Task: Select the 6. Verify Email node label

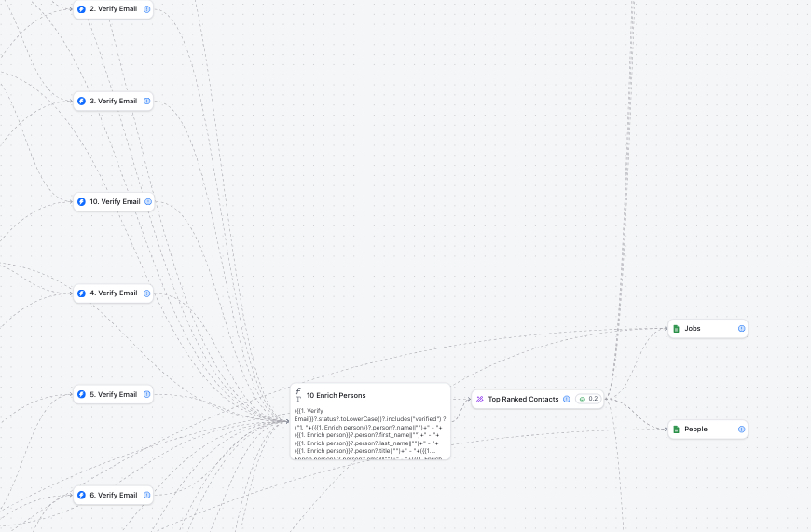Action: click(114, 495)
